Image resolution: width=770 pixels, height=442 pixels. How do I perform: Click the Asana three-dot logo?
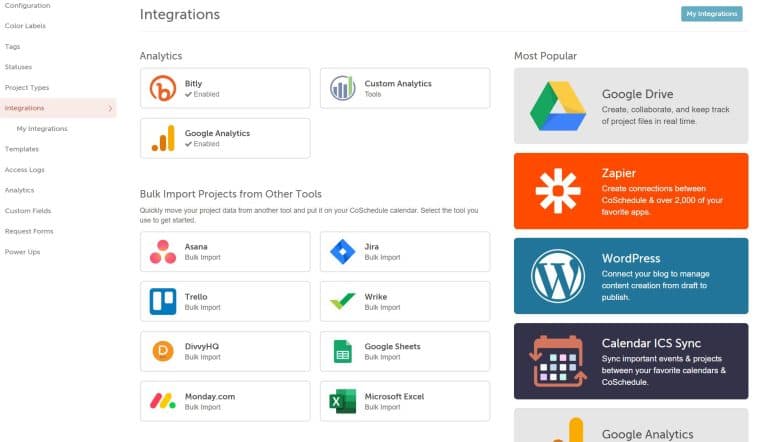click(163, 252)
